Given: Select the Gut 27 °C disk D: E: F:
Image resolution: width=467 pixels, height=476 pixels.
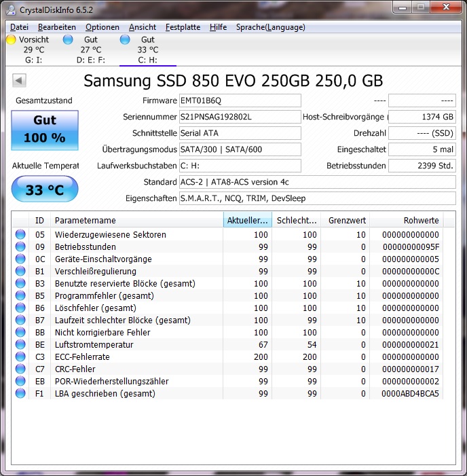Looking at the screenshot, I should (85, 50).
